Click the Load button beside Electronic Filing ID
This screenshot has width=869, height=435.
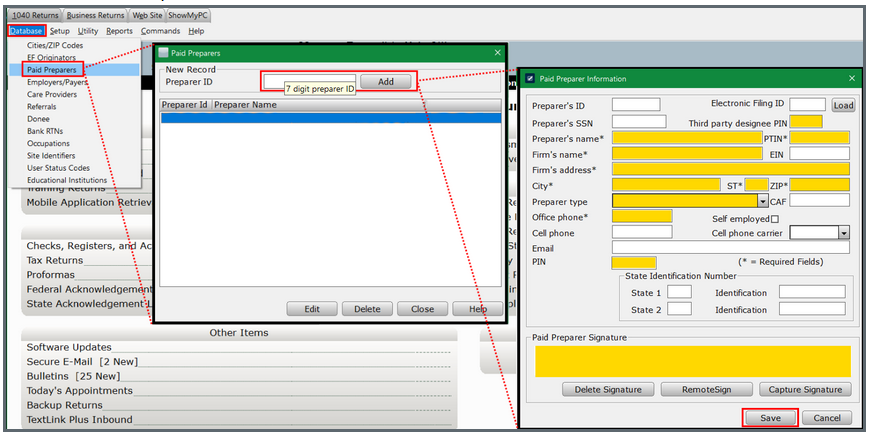click(842, 105)
